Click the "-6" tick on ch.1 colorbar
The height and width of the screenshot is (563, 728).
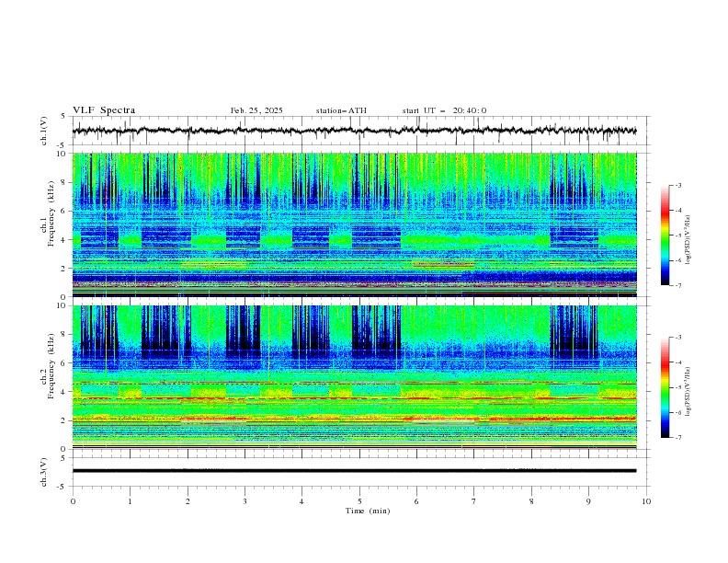[x=678, y=260]
